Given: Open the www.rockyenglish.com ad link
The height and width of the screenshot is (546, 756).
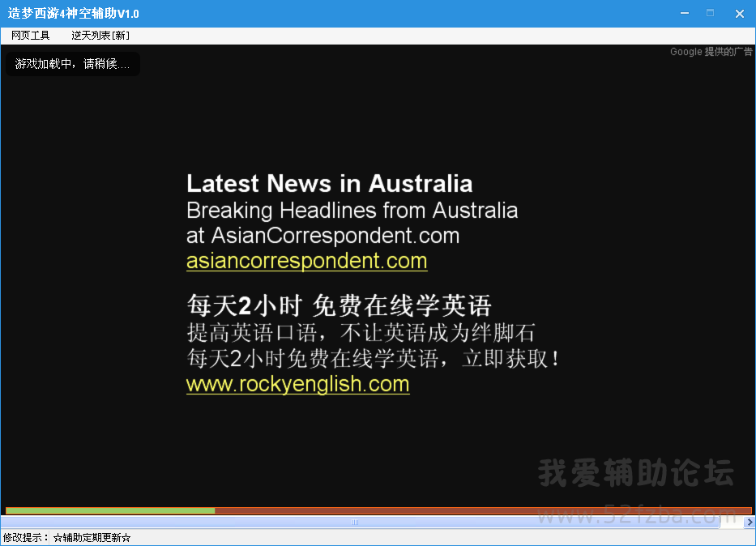Looking at the screenshot, I should point(298,384).
